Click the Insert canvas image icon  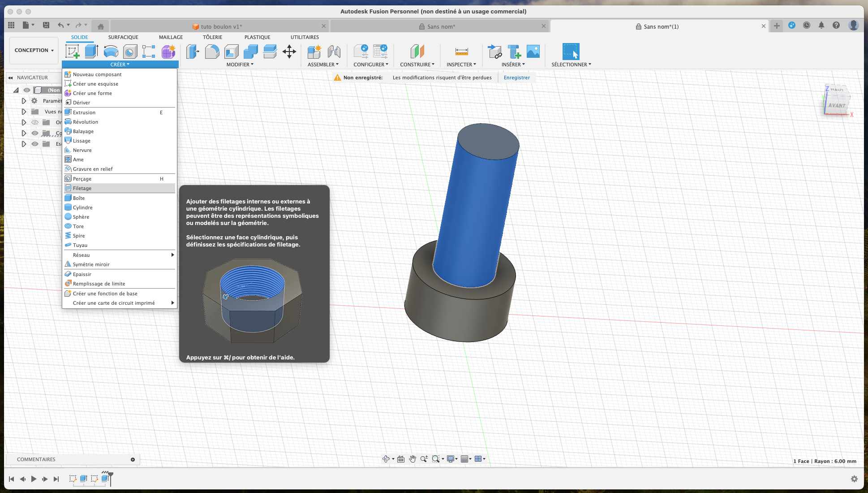[x=533, y=52]
